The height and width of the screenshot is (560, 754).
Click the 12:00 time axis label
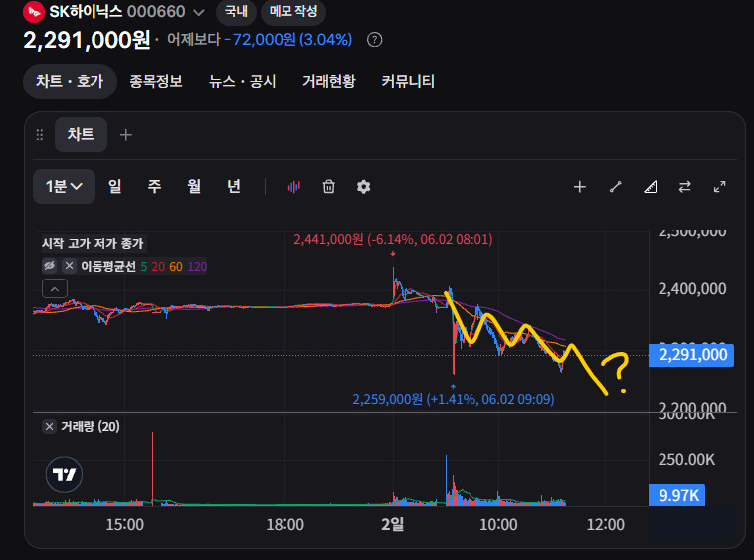click(606, 524)
